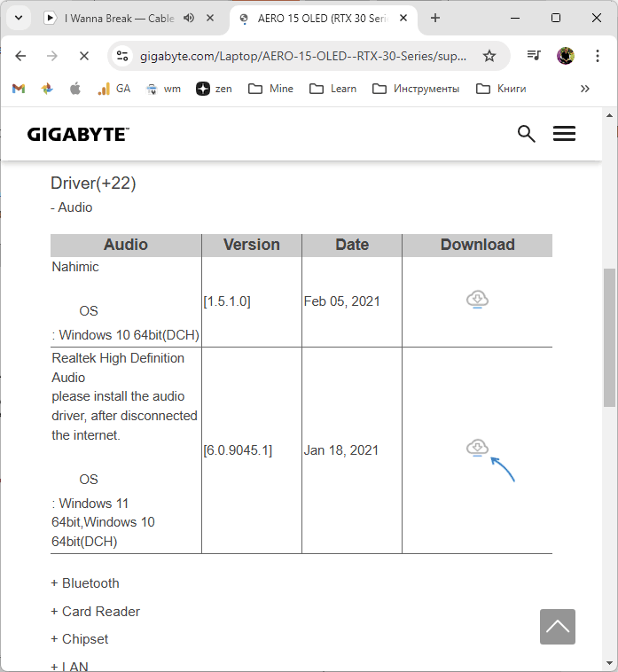This screenshot has width=618, height=672.
Task: Select date Jan 18, 2021
Action: click(x=341, y=450)
